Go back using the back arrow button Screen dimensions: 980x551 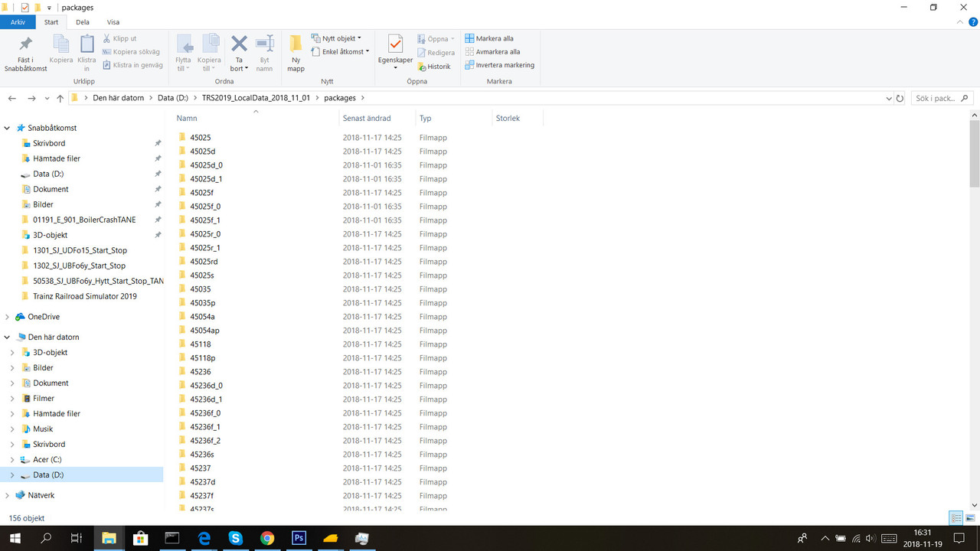[x=11, y=98]
